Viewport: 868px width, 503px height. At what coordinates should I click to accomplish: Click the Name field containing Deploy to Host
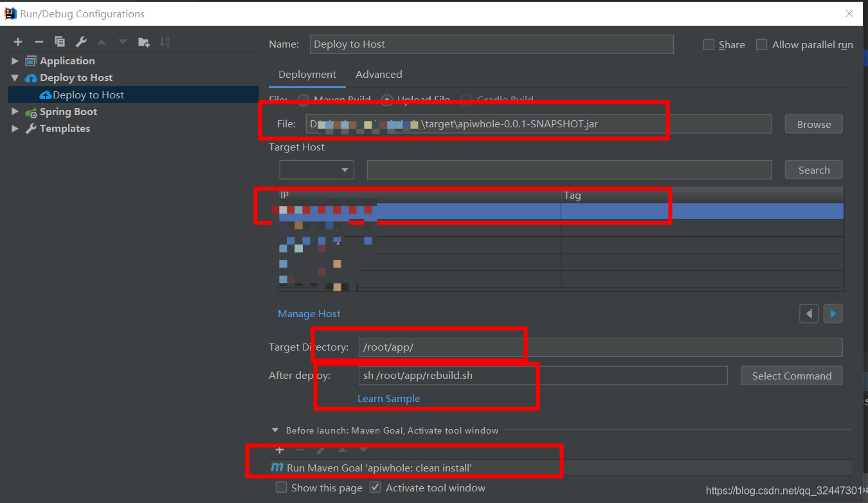(x=492, y=44)
